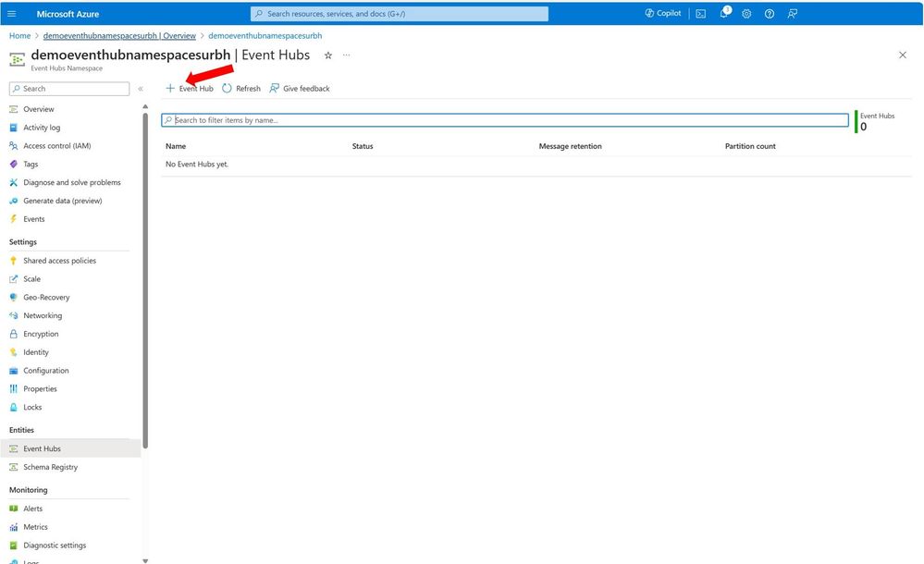Sort by the Name column header
Screen dimensions: 924x564
[176, 146]
